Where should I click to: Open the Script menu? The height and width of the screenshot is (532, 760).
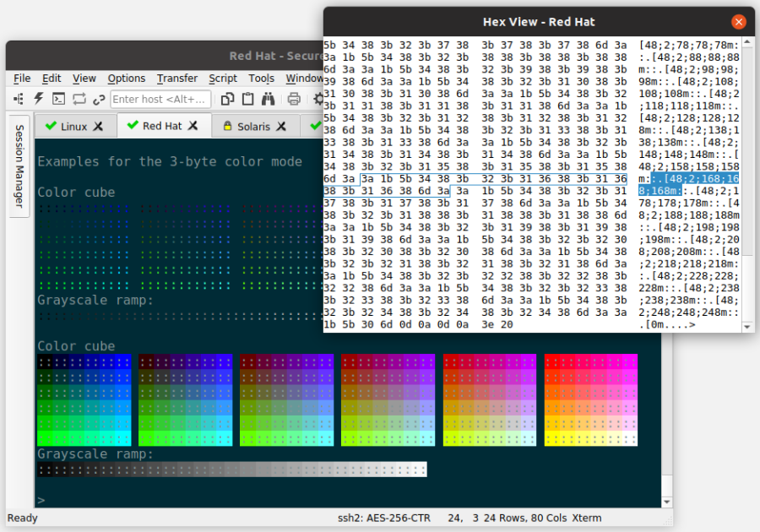click(x=223, y=79)
